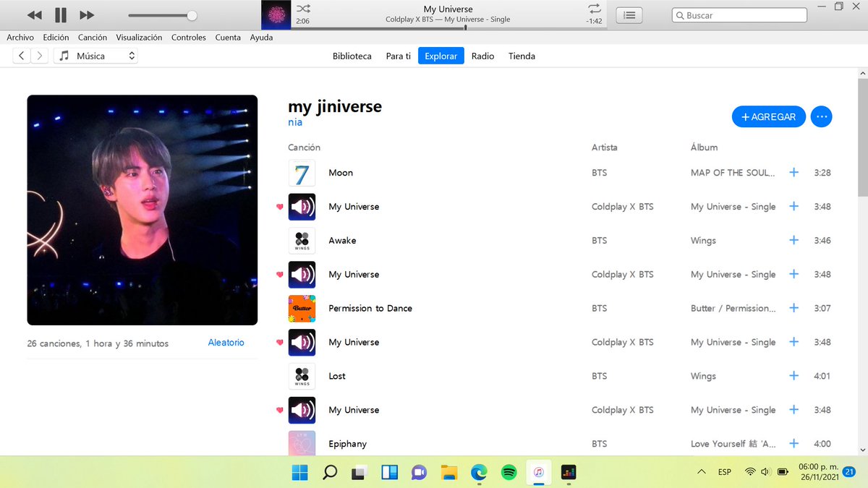Select the song title Lost

(337, 376)
